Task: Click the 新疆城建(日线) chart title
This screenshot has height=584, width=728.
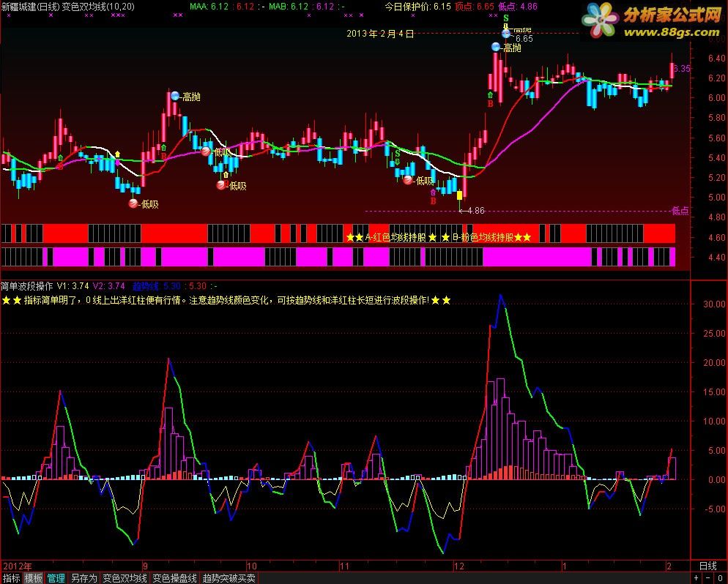Action: (30, 7)
